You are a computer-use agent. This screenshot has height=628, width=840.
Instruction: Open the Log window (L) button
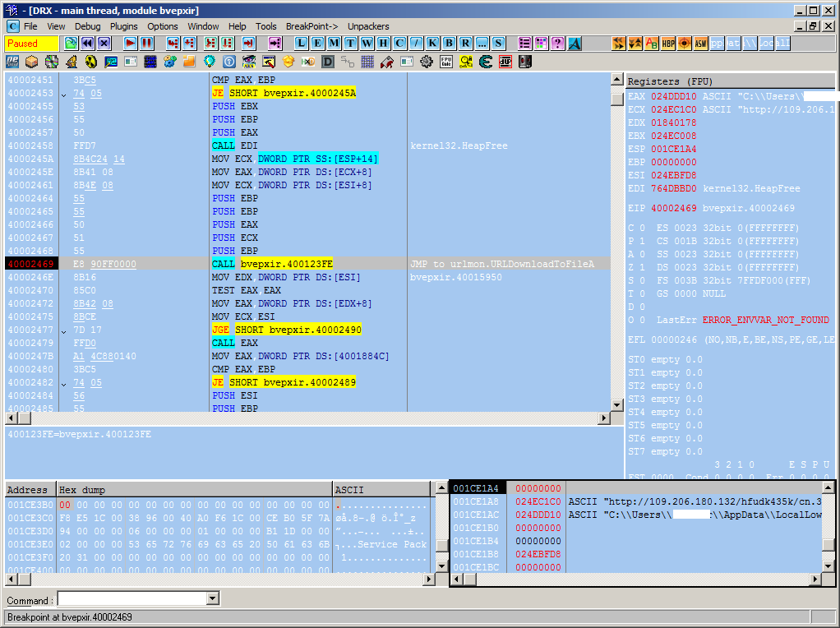coord(302,43)
